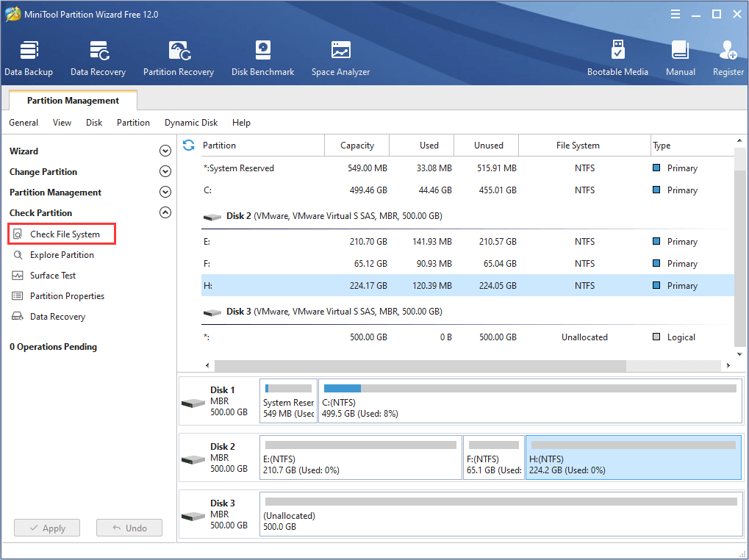Sort by Partition column header

coord(262,145)
